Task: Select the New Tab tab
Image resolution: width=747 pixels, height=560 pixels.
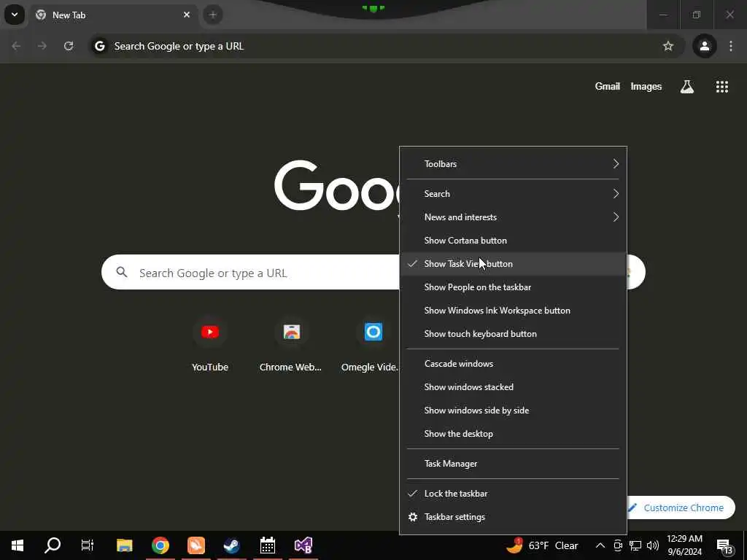Action: (113, 15)
